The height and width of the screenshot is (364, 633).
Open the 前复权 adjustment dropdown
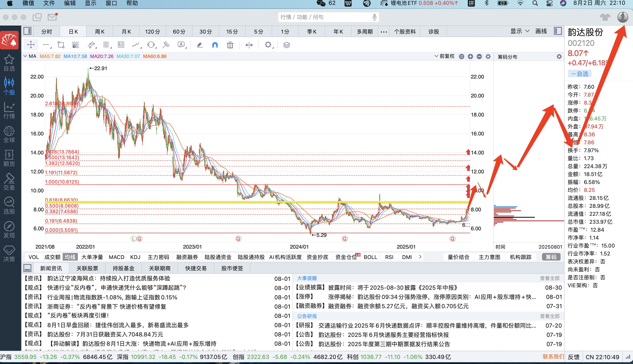[445, 56]
